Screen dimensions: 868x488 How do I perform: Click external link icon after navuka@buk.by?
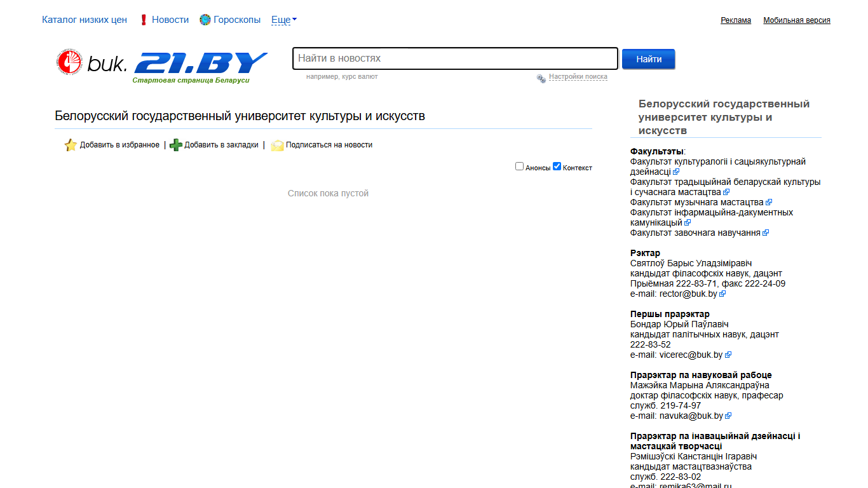tap(728, 416)
